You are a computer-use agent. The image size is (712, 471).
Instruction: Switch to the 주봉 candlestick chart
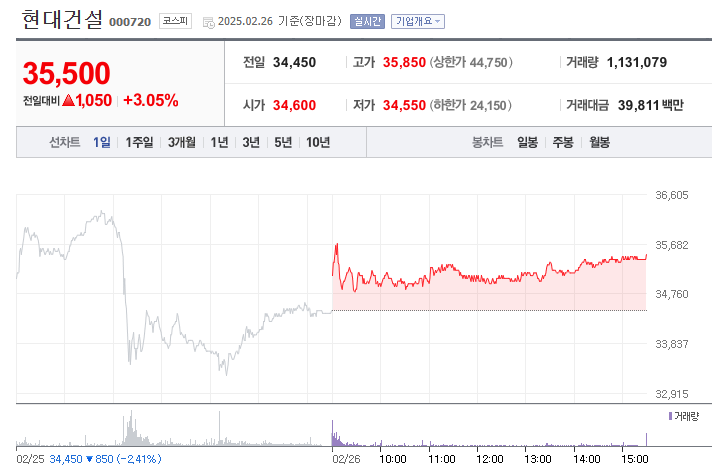click(563, 143)
